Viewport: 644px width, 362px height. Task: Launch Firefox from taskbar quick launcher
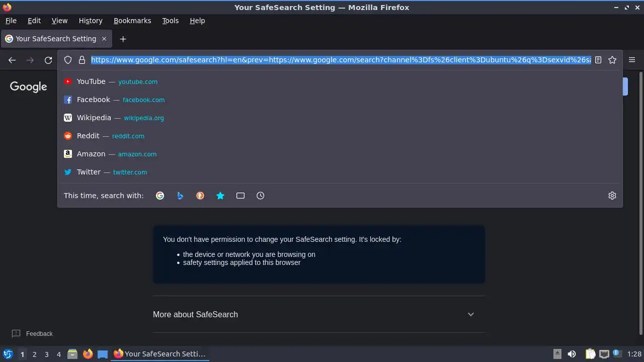click(88, 354)
